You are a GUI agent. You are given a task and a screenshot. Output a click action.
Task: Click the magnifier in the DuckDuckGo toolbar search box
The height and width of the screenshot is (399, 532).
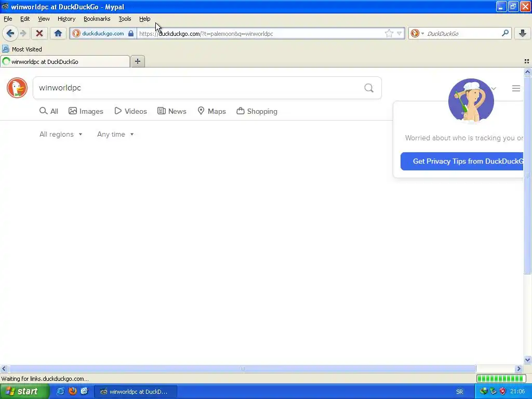pyautogui.click(x=505, y=33)
